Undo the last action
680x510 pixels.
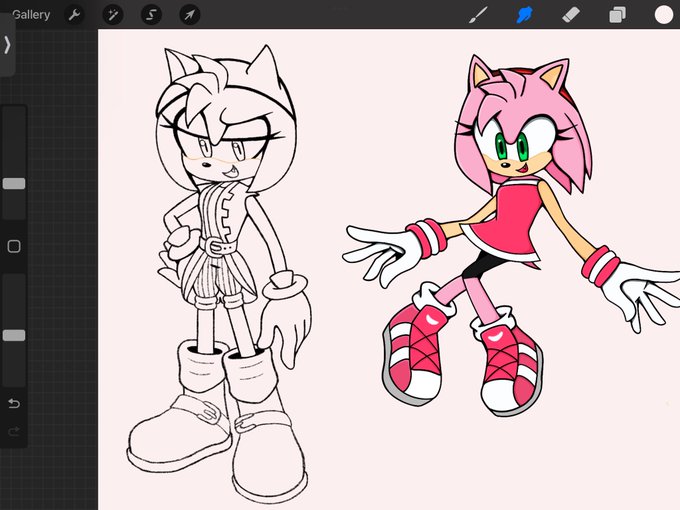(14, 404)
